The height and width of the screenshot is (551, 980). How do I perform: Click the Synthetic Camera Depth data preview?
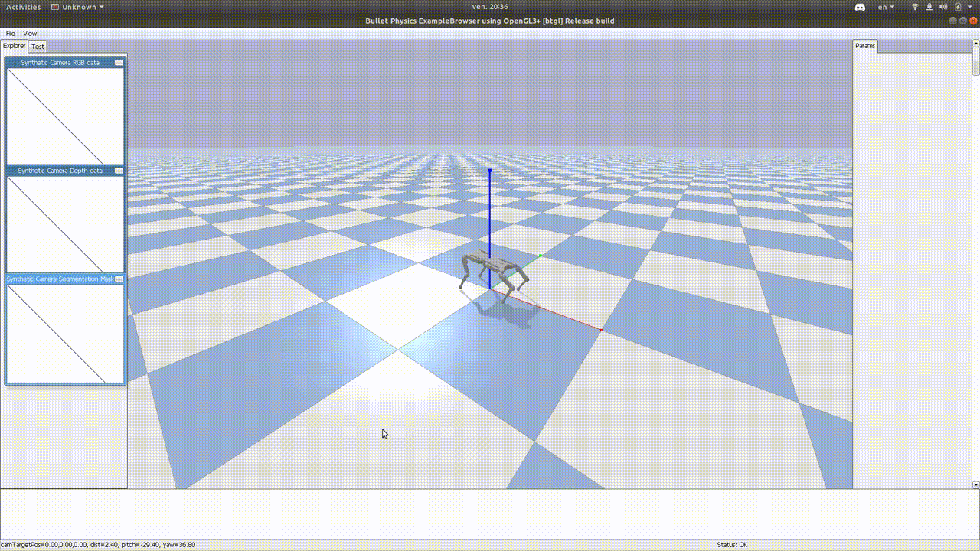(x=65, y=224)
